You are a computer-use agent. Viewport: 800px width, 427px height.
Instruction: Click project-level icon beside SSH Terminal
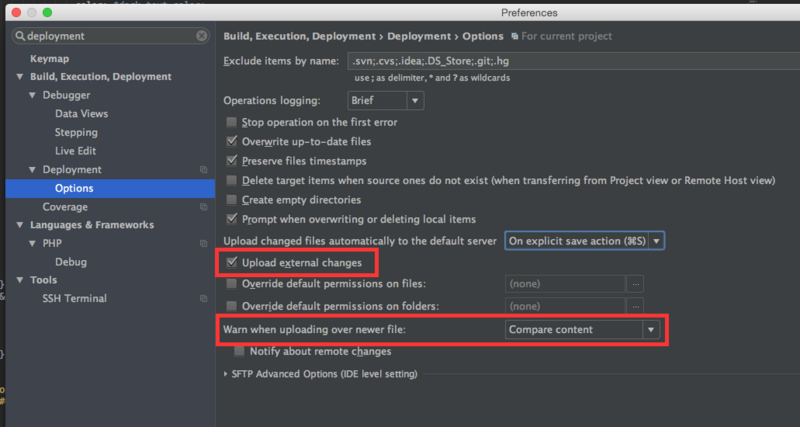(204, 299)
